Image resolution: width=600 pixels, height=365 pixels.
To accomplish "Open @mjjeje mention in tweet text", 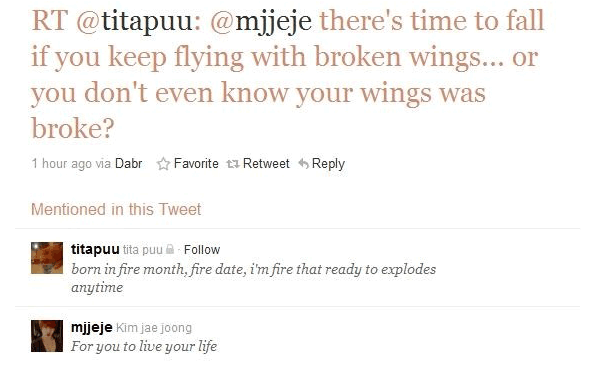I will pos(261,21).
